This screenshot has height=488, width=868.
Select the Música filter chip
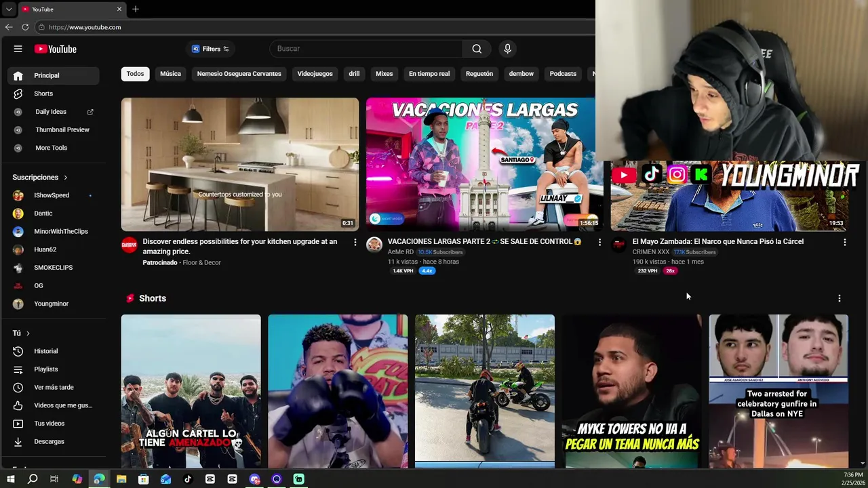(170, 74)
